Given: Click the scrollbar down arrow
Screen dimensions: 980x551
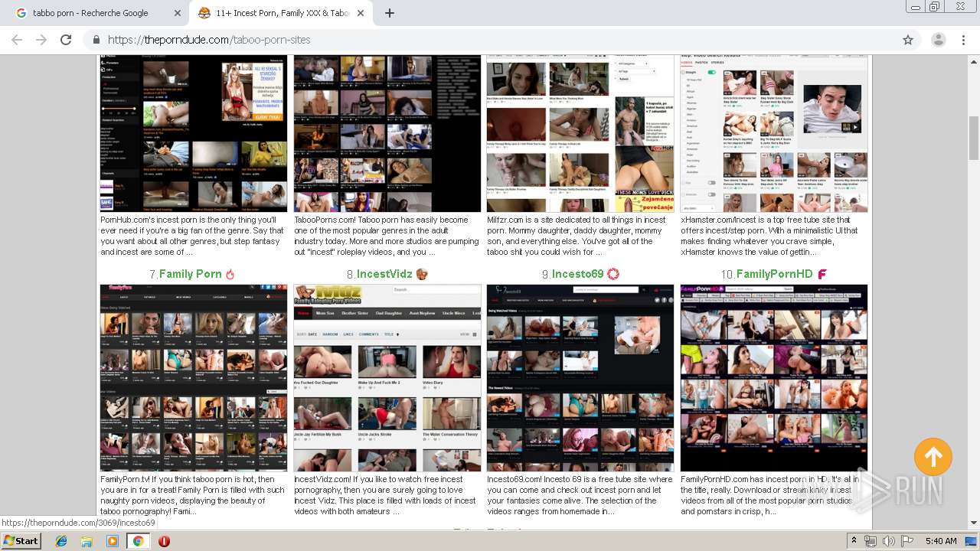Looking at the screenshot, I should [974, 523].
